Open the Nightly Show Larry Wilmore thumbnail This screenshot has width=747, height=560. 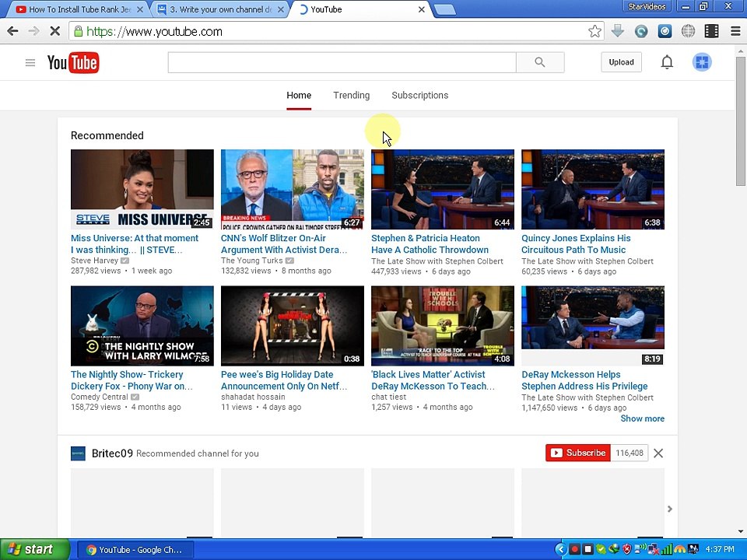142,326
